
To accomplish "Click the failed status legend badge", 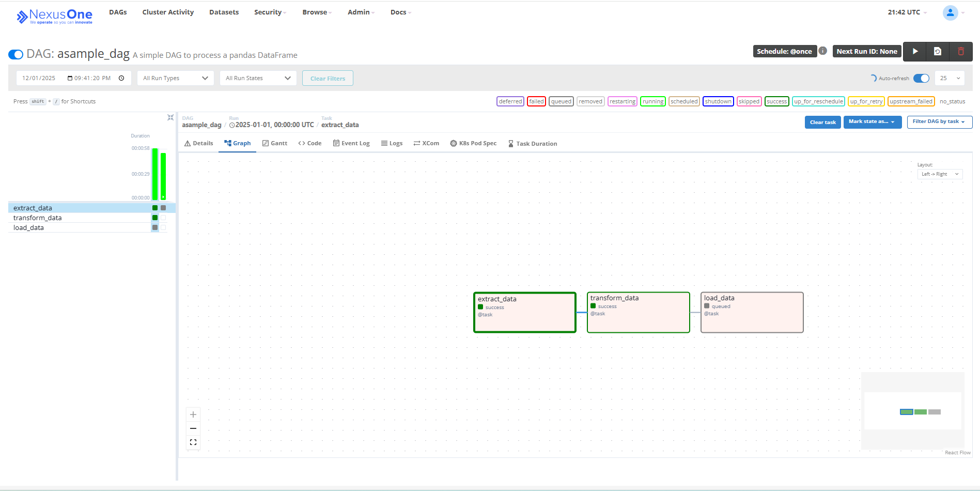I will point(536,101).
